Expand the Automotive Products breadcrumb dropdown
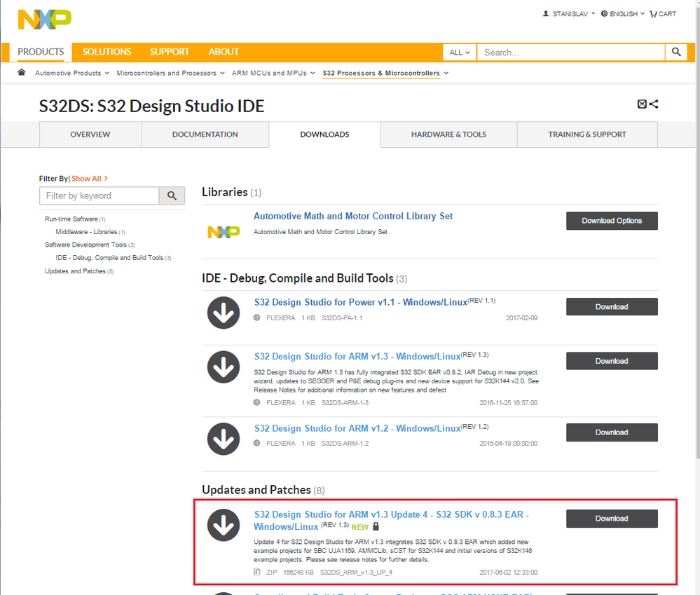 [x=72, y=73]
